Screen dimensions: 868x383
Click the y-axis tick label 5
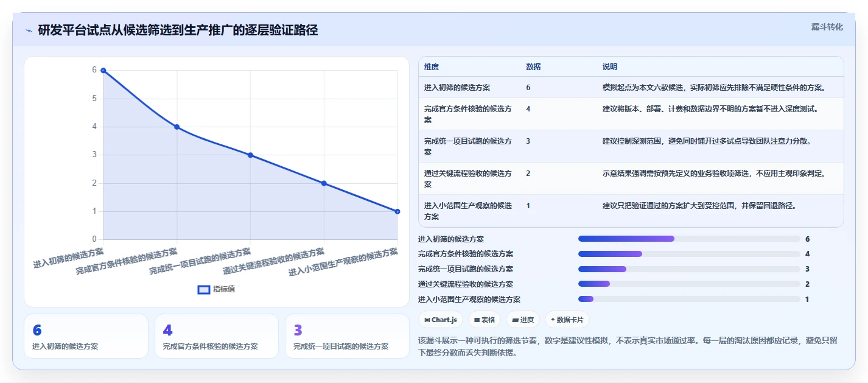(x=94, y=99)
